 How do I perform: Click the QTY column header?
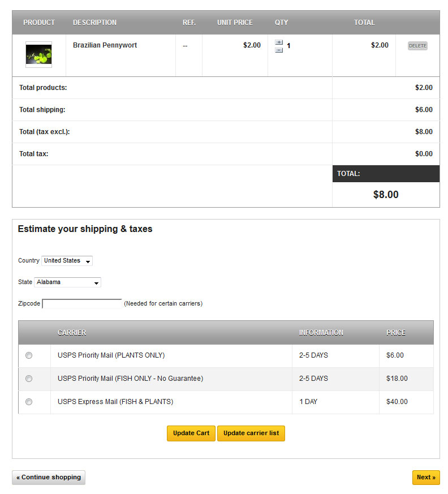click(281, 23)
